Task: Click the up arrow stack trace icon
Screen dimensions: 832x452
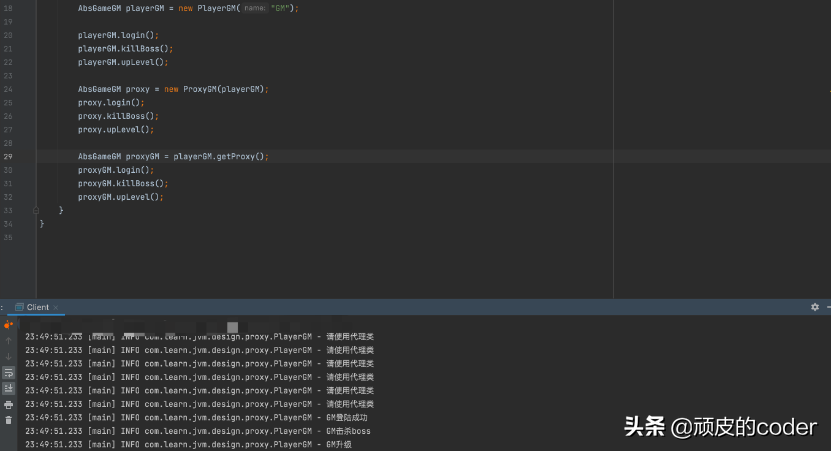Action: point(8,341)
